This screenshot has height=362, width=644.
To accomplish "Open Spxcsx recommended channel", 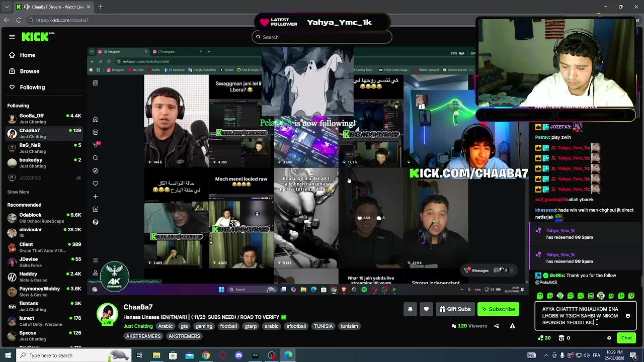I will 44,336.
